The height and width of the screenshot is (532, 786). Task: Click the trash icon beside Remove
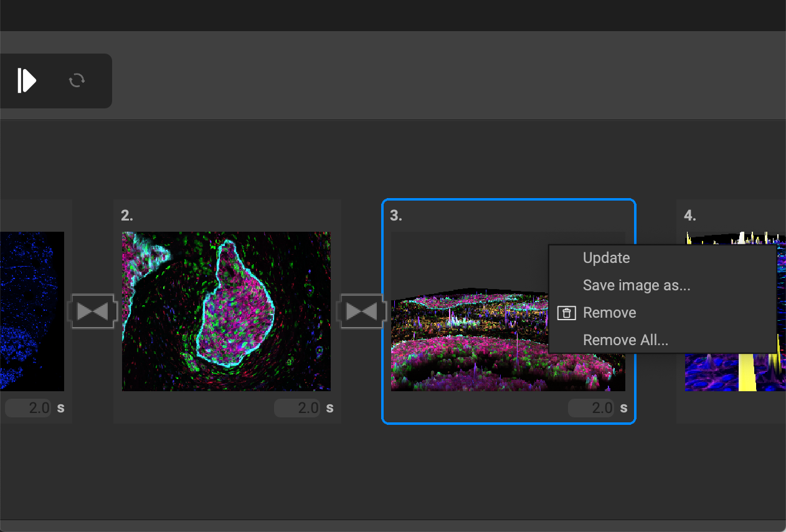[566, 313]
